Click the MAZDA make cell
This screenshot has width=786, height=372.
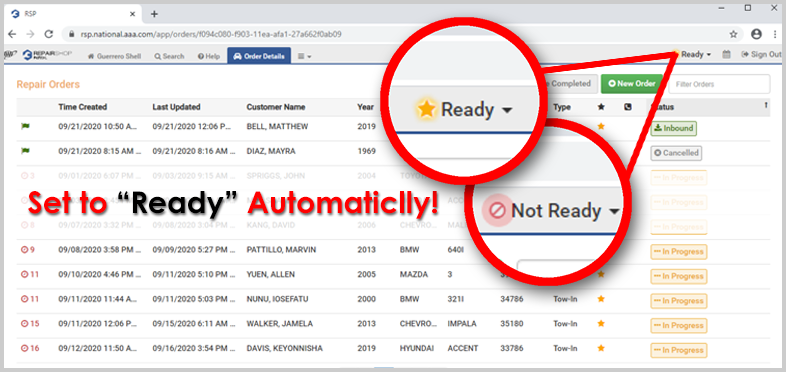click(x=413, y=274)
